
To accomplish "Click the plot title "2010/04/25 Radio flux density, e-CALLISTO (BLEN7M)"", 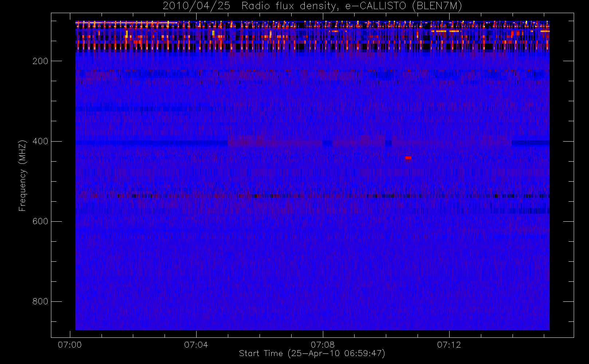I will (312, 6).
